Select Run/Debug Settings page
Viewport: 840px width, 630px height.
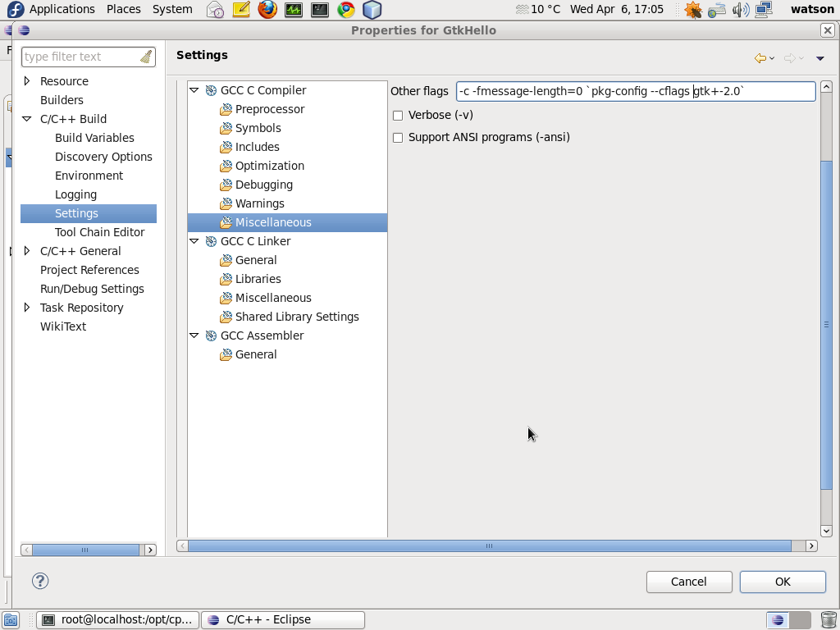pos(92,289)
